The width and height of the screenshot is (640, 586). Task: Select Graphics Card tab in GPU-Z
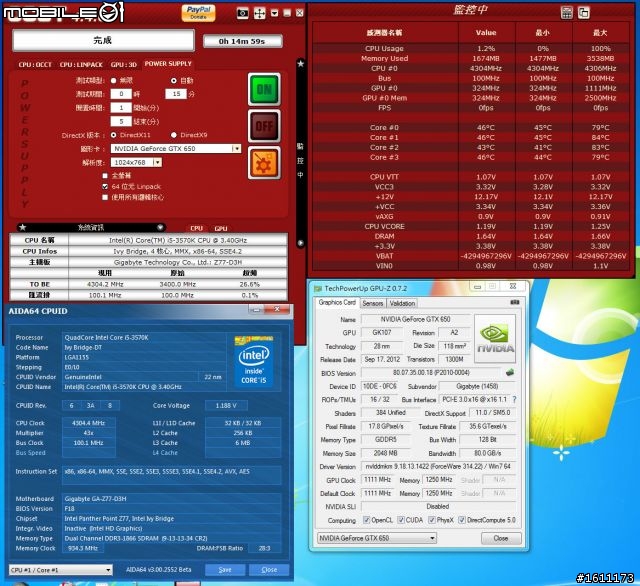point(337,302)
